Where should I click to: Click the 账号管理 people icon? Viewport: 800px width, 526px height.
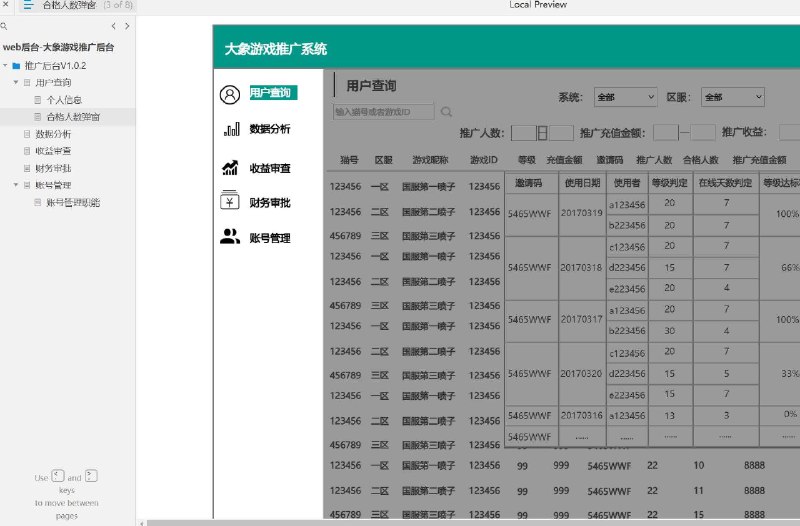[230, 236]
